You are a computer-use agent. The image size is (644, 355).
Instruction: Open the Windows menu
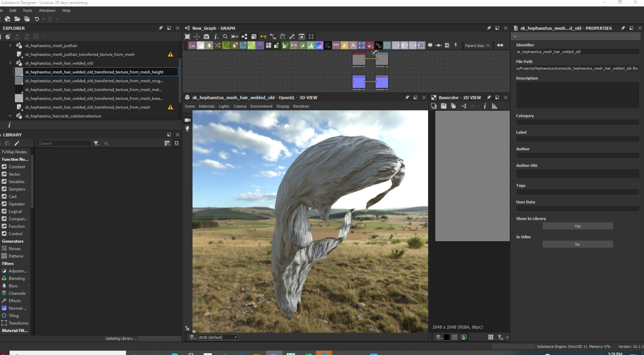pyautogui.click(x=47, y=10)
